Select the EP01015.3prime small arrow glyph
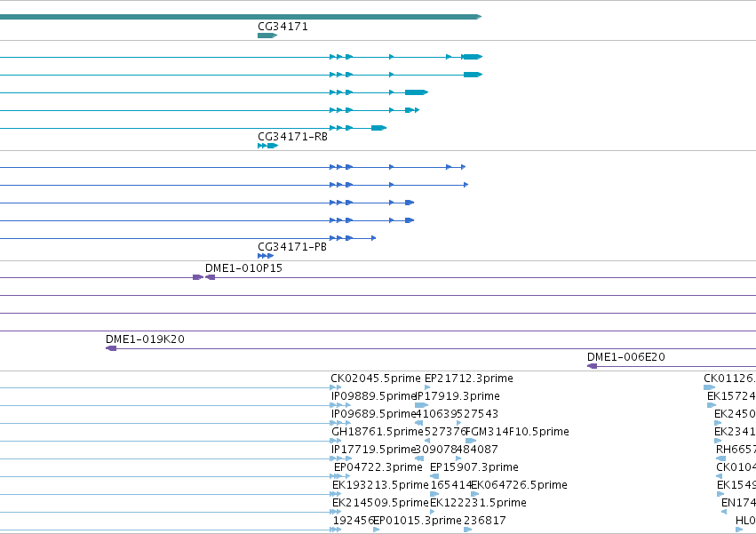Screen dimensions: 756x534 377,530
